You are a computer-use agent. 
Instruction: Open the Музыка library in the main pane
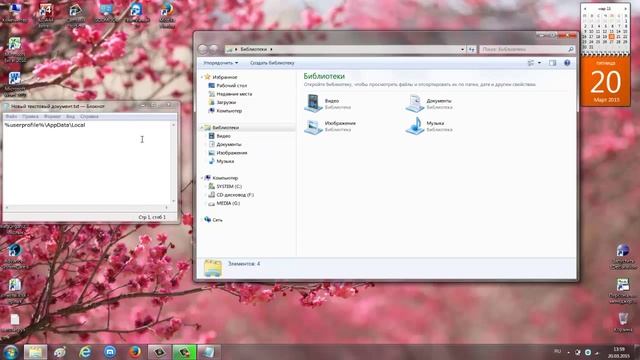tap(429, 126)
